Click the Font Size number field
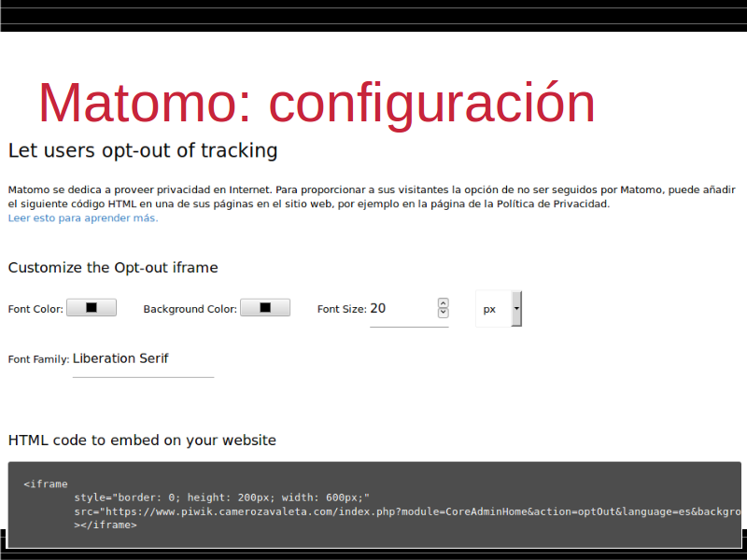 (x=402, y=309)
